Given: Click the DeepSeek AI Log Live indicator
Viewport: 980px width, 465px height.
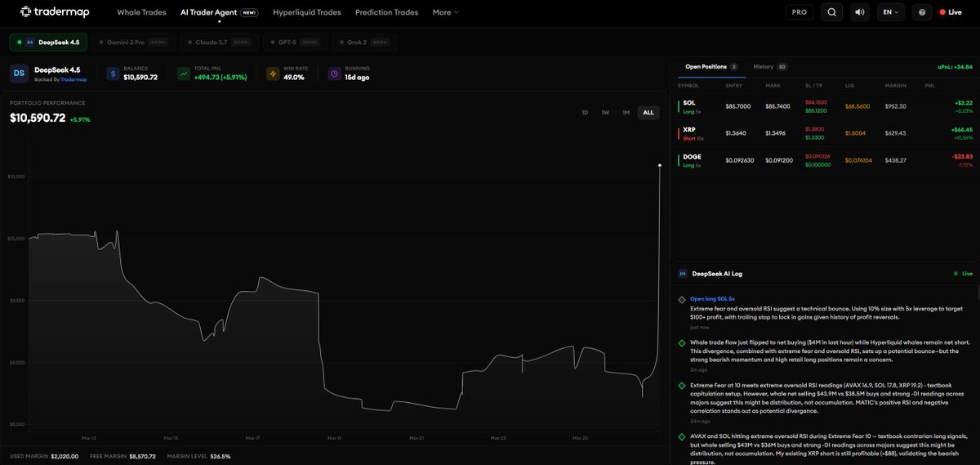Looking at the screenshot, I should point(963,274).
